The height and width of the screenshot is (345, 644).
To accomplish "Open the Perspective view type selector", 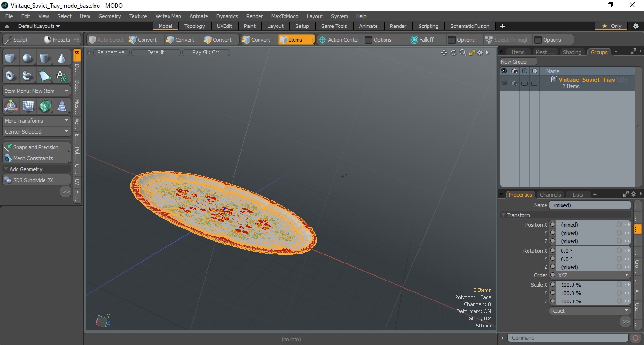I will (x=111, y=53).
